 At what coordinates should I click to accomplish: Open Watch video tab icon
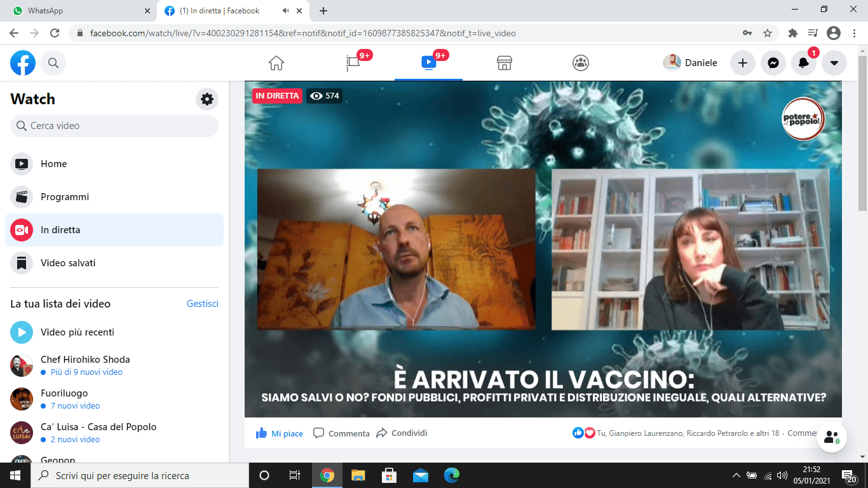click(428, 63)
